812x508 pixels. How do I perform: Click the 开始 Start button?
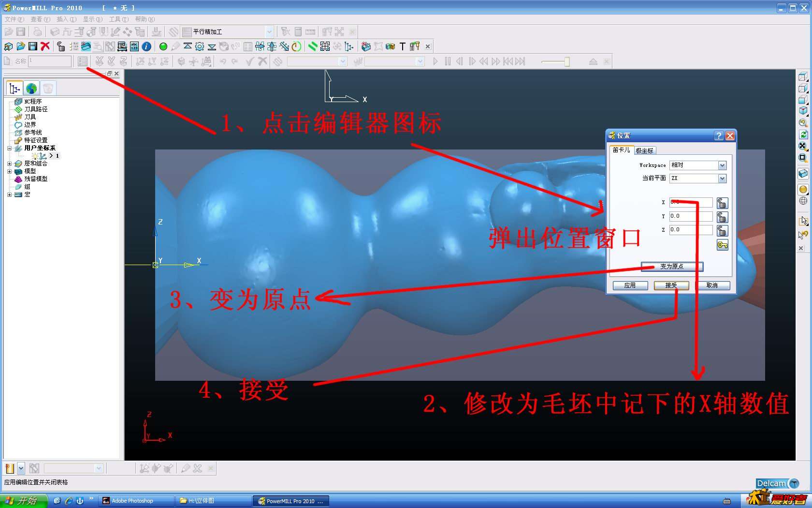23,501
